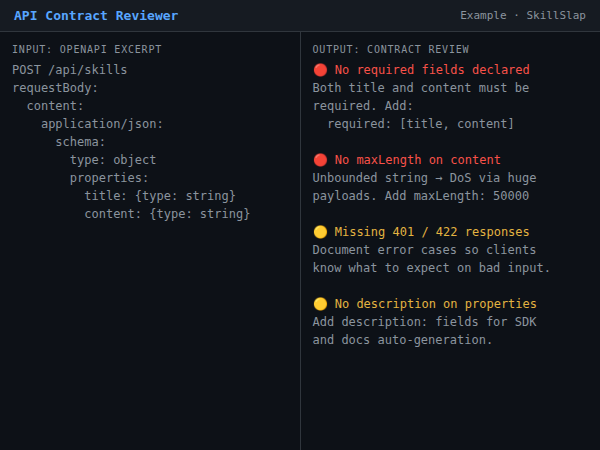
Task: Click the yellow warning icon beside "Missing 401 / 422 responses"
Action: point(320,232)
